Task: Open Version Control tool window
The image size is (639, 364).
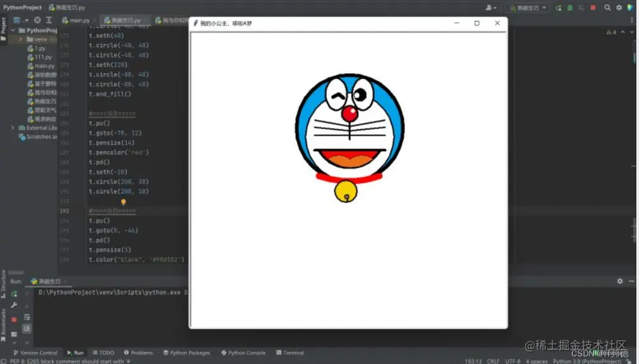Action: [35, 353]
